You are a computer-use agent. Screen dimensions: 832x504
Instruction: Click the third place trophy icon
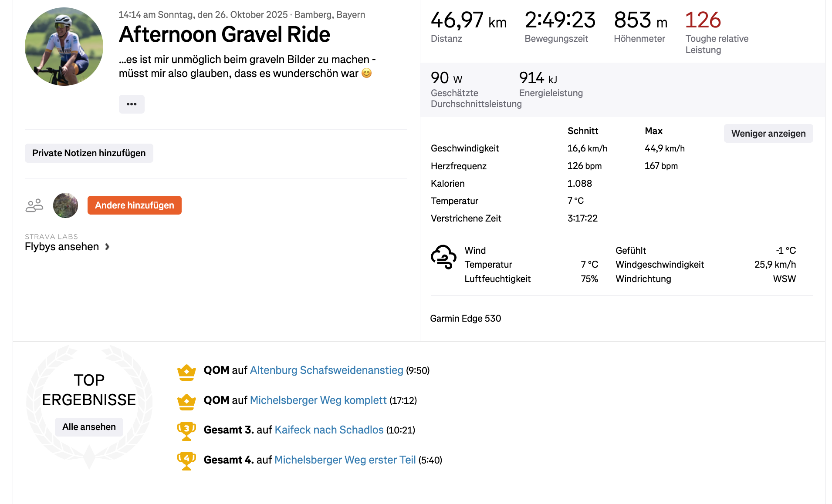point(186,431)
